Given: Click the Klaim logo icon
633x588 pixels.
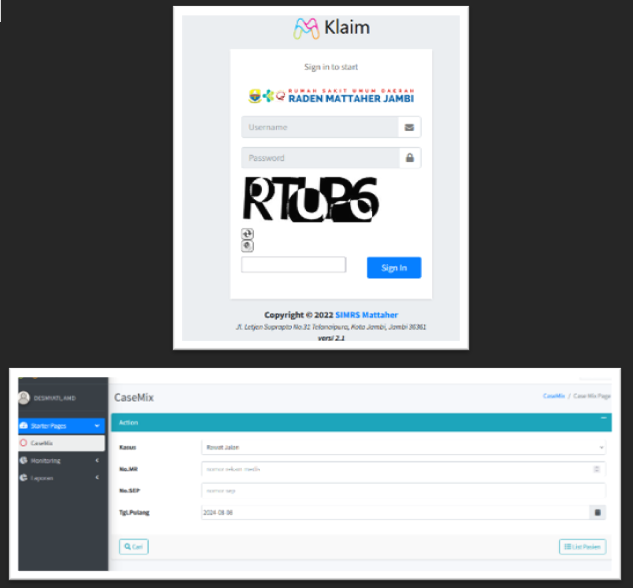Looking at the screenshot, I should 306,28.
